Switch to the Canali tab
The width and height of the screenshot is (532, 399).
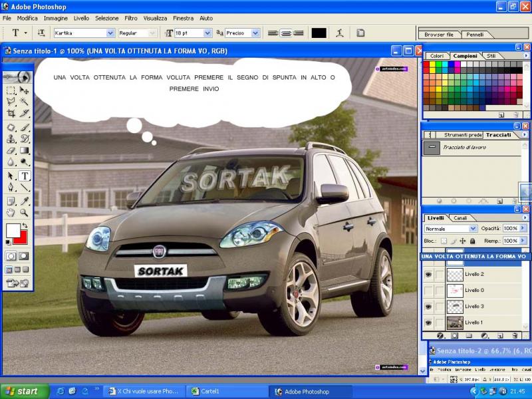click(460, 218)
